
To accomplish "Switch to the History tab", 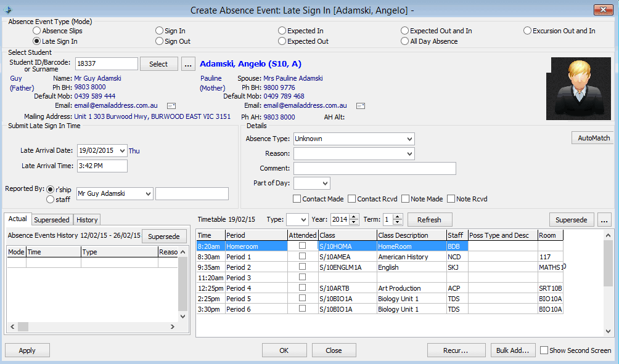I will tap(87, 220).
